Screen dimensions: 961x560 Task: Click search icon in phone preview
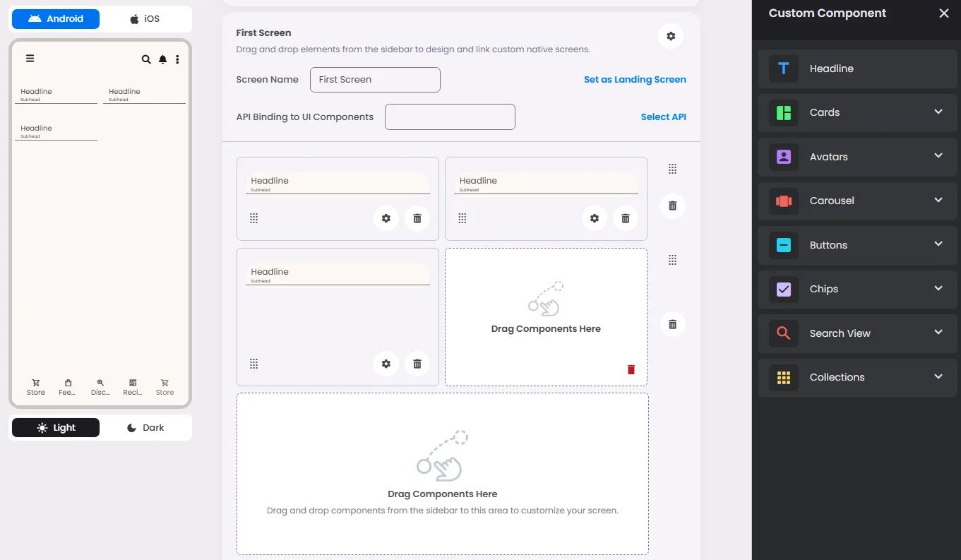pos(146,59)
